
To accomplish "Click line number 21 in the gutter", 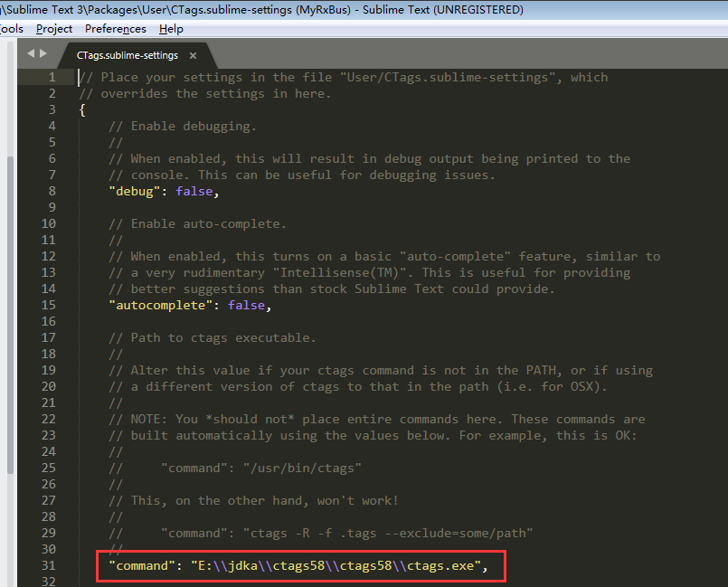I will pyautogui.click(x=48, y=402).
